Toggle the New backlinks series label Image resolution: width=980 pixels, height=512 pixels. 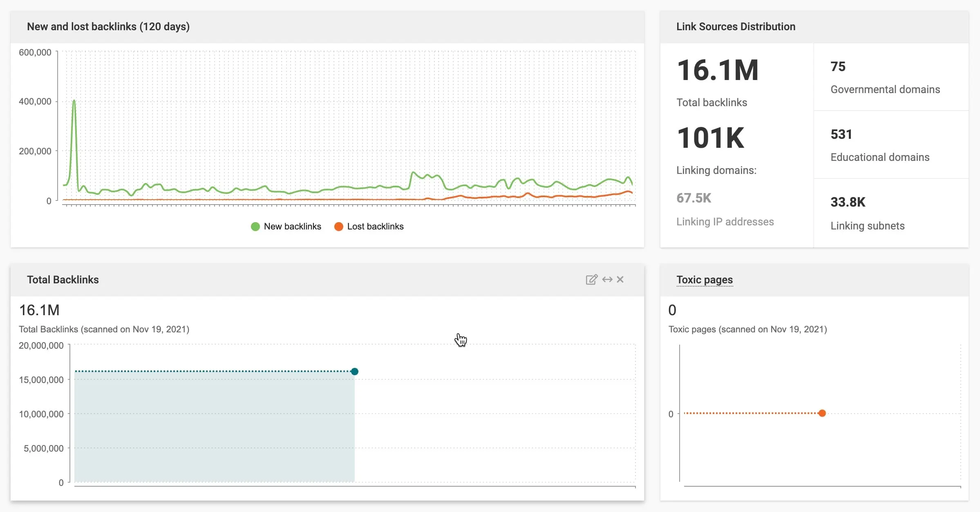coord(292,227)
